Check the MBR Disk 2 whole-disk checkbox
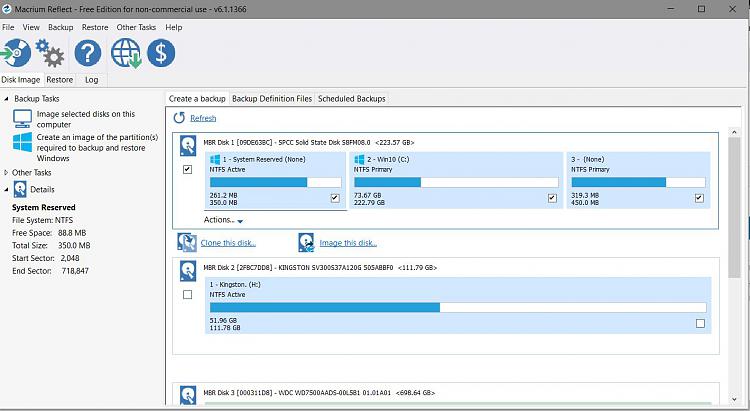This screenshot has width=750, height=411. point(188,295)
